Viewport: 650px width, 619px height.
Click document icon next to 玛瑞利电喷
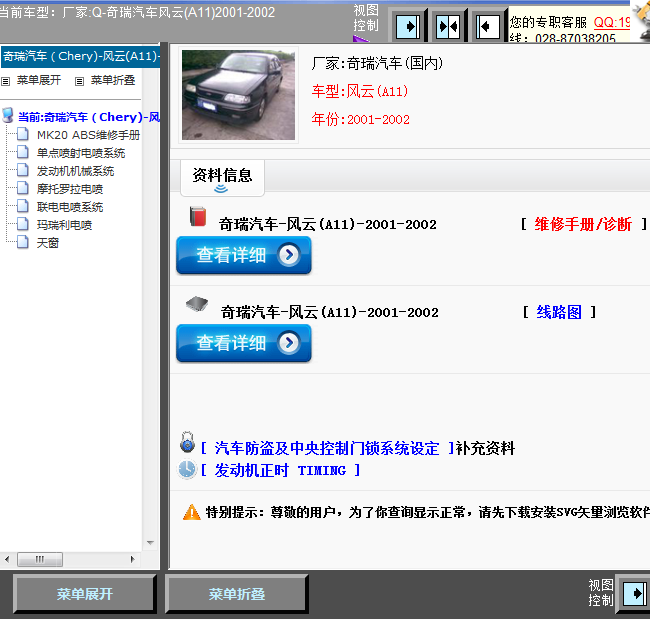(x=23, y=224)
